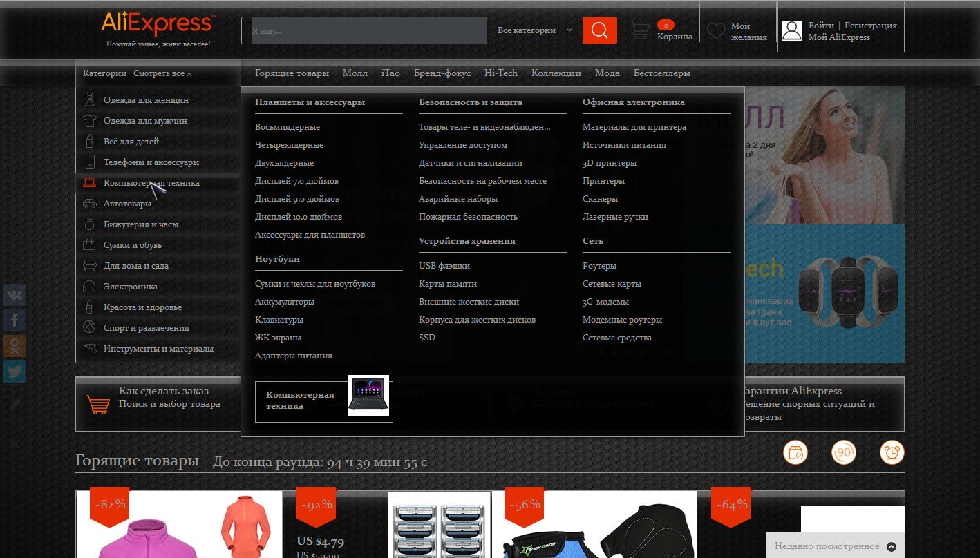The image size is (980, 558).
Task: Open the 'Все категории' search dropdown
Action: tap(535, 30)
